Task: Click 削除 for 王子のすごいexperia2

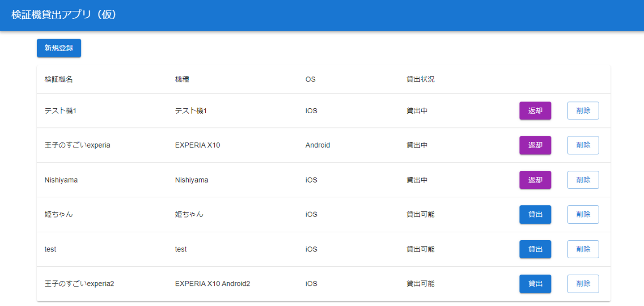Action: (x=583, y=284)
